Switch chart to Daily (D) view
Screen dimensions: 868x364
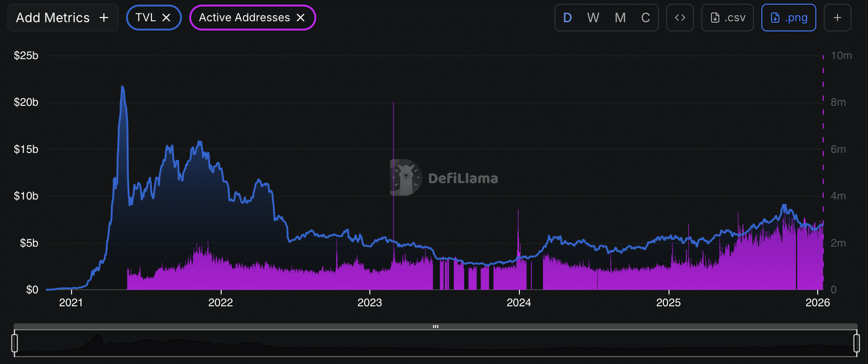tap(567, 18)
